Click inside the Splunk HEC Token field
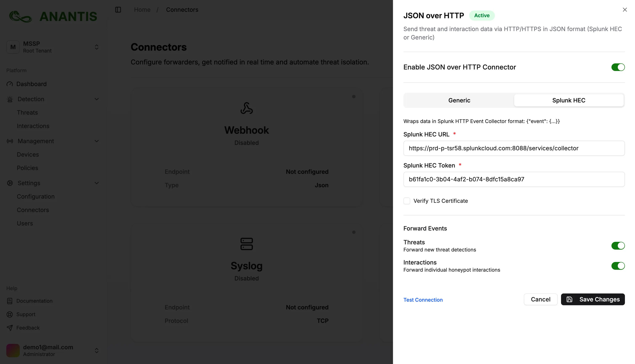Viewport: 635px width, 364px height. (x=514, y=179)
